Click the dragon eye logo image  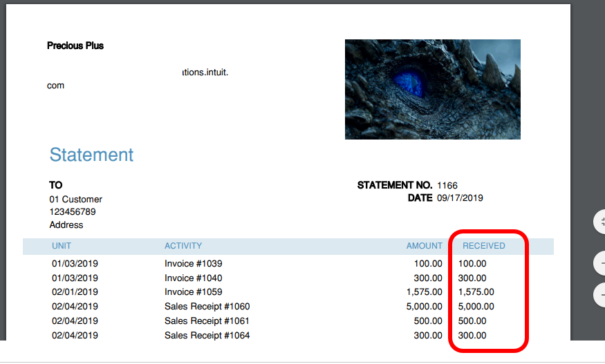coord(433,90)
